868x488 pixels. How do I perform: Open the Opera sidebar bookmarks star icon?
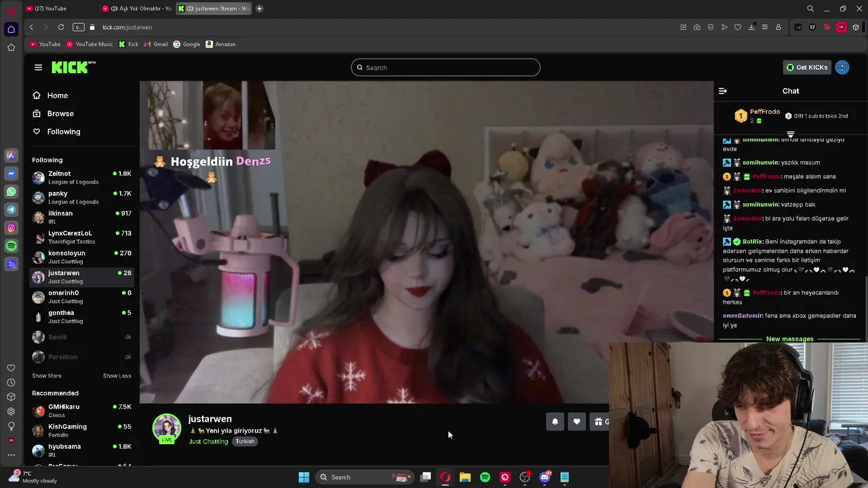click(11, 47)
